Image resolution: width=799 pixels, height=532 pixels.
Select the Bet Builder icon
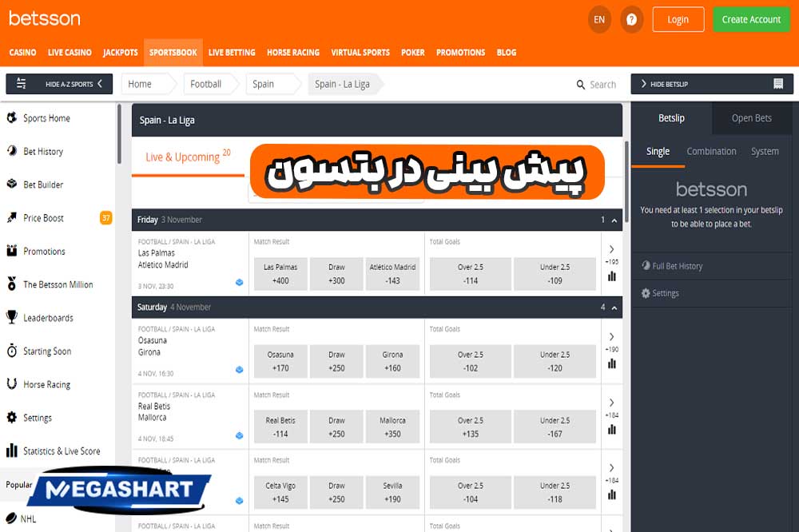coord(10,185)
